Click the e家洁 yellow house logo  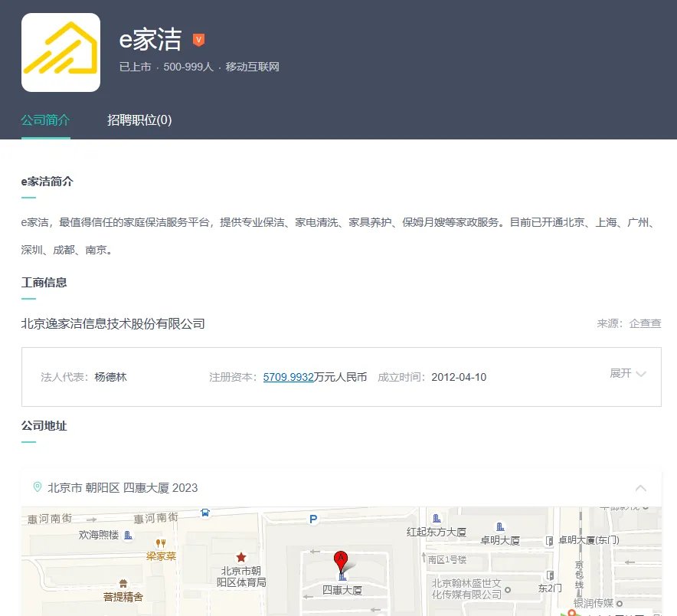[61, 52]
